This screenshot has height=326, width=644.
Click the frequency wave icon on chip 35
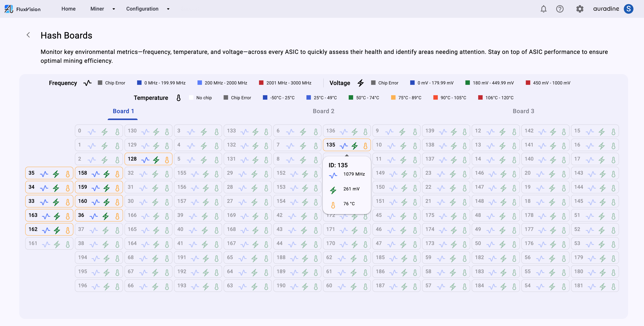(44, 174)
